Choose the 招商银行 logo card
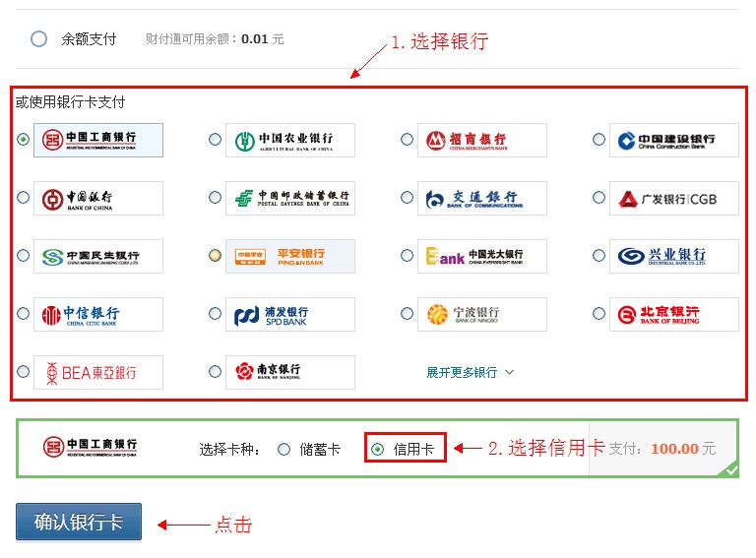This screenshot has width=756, height=558. point(482,140)
